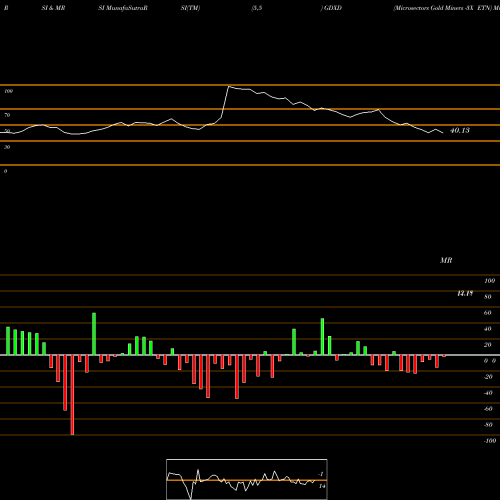Click the '14' label in mini chart

[x=322, y=486]
